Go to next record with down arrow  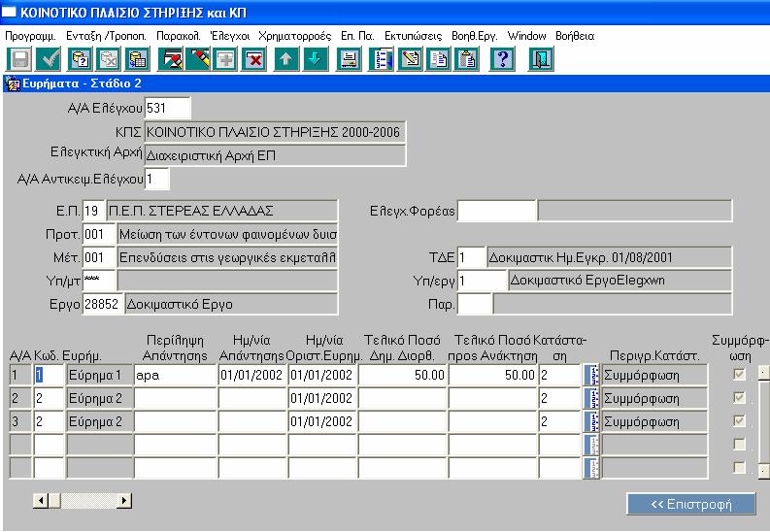(316, 59)
